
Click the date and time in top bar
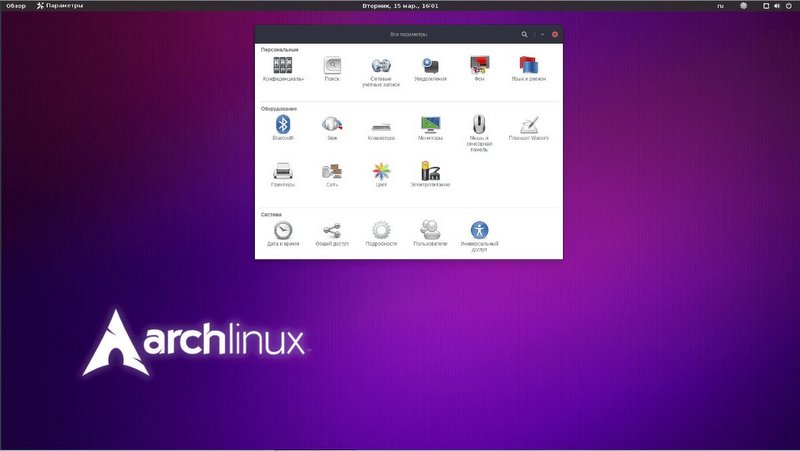(x=400, y=6)
